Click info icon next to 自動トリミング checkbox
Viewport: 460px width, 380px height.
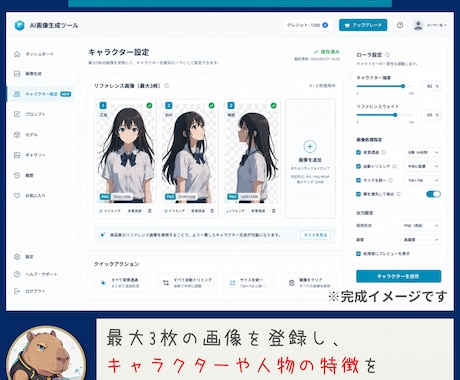(394, 166)
